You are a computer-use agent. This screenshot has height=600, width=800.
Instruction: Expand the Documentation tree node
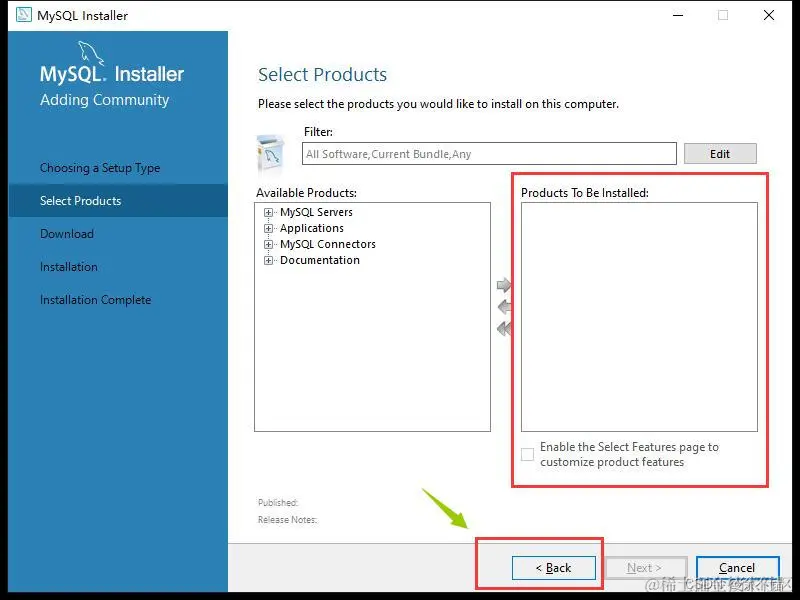(x=268, y=260)
